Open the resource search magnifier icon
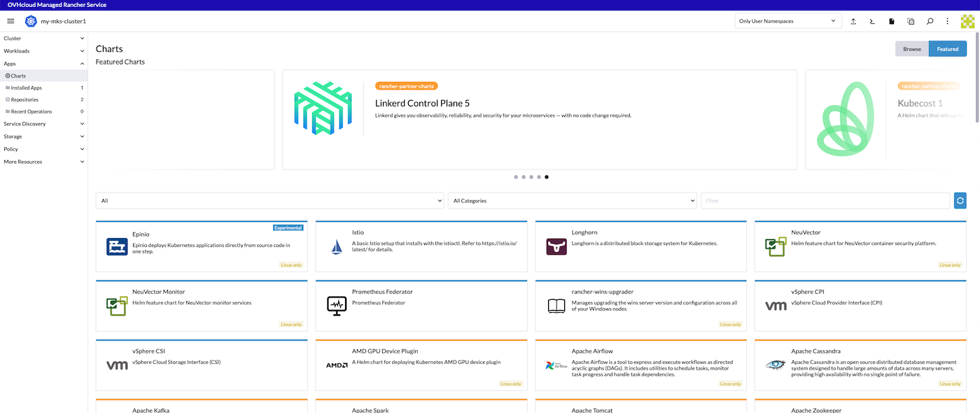The image size is (980, 413). pos(930,21)
